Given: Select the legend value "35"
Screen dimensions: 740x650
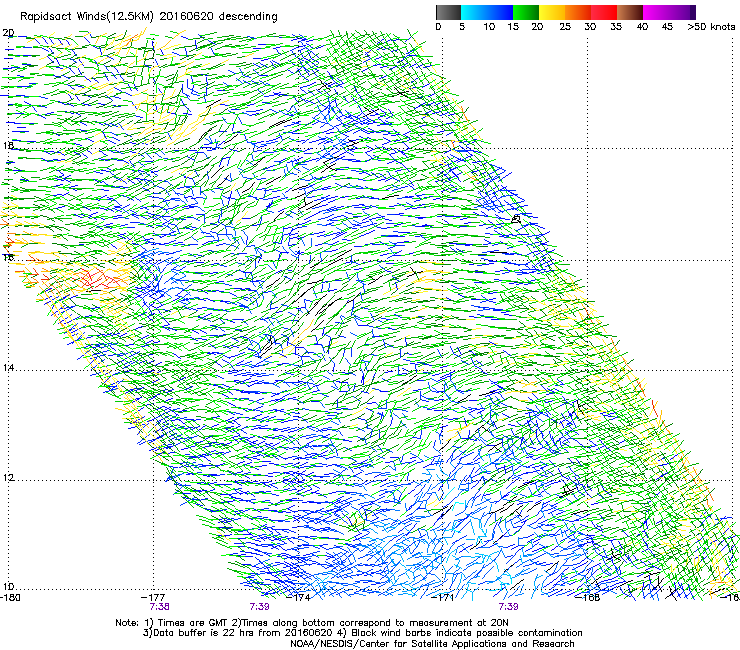Looking at the screenshot, I should click(616, 27).
